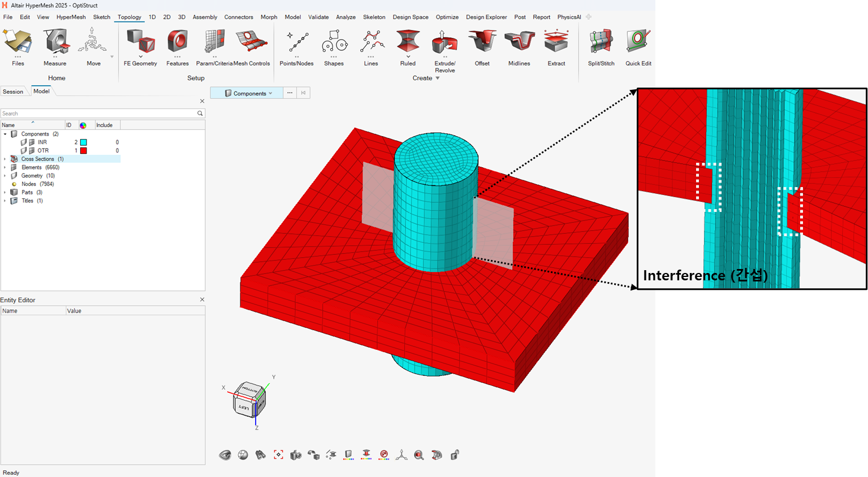
Task: Switch to the Optimize ribbon tab
Action: 447,17
